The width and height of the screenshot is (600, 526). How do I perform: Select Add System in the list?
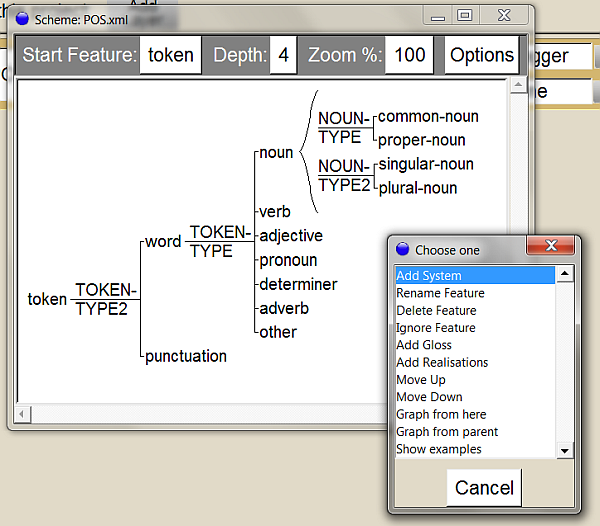coord(475,275)
